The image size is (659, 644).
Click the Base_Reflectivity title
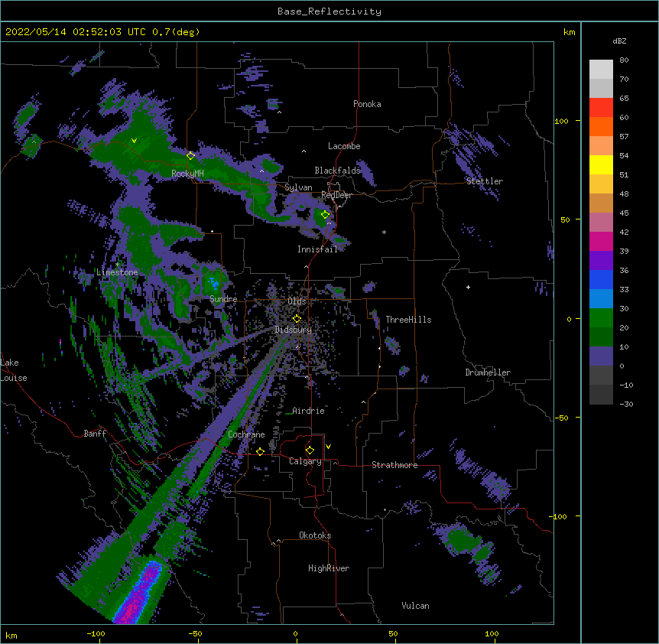click(329, 11)
